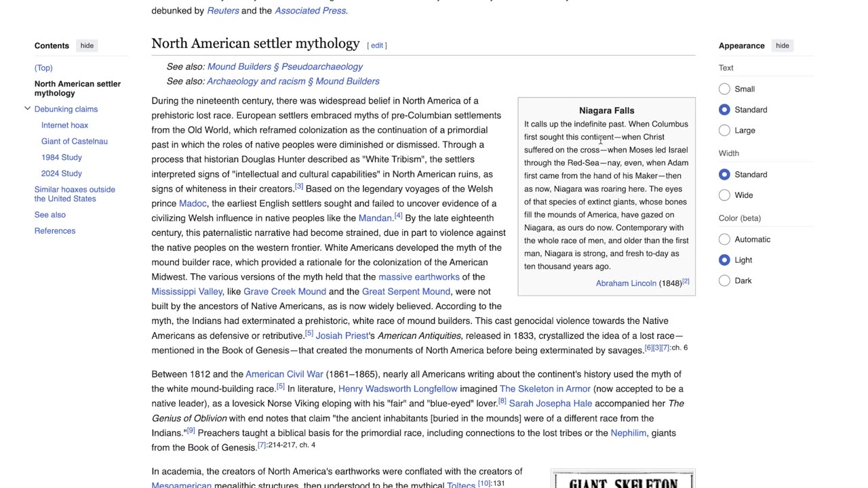Open Similar hoaxes outside the United States
The height and width of the screenshot is (488, 868).
(75, 194)
